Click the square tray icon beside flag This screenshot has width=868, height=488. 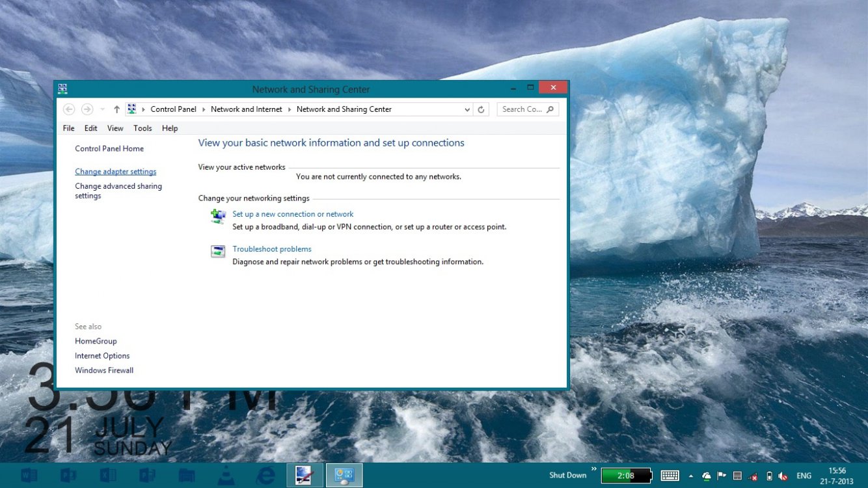click(738, 476)
